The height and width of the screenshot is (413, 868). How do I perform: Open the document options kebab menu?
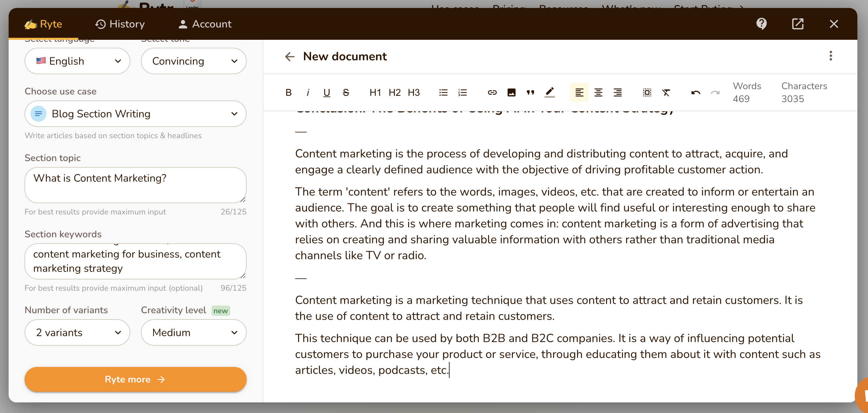click(831, 56)
